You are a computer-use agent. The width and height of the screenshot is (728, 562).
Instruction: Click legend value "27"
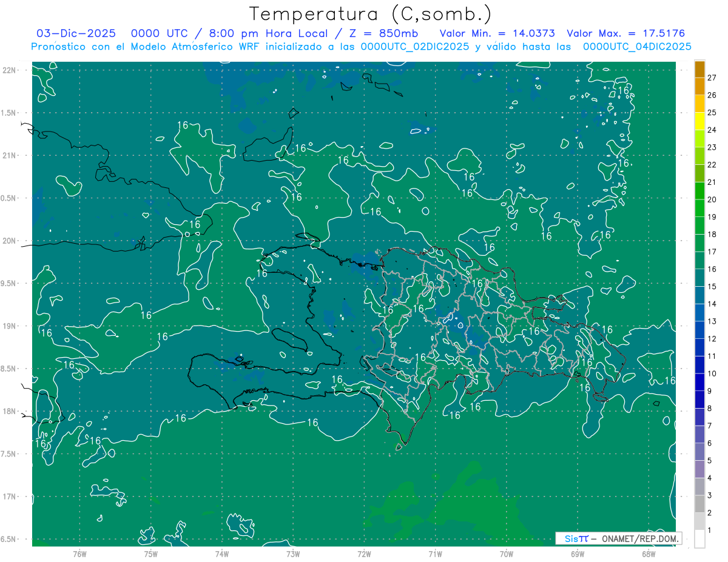point(712,78)
